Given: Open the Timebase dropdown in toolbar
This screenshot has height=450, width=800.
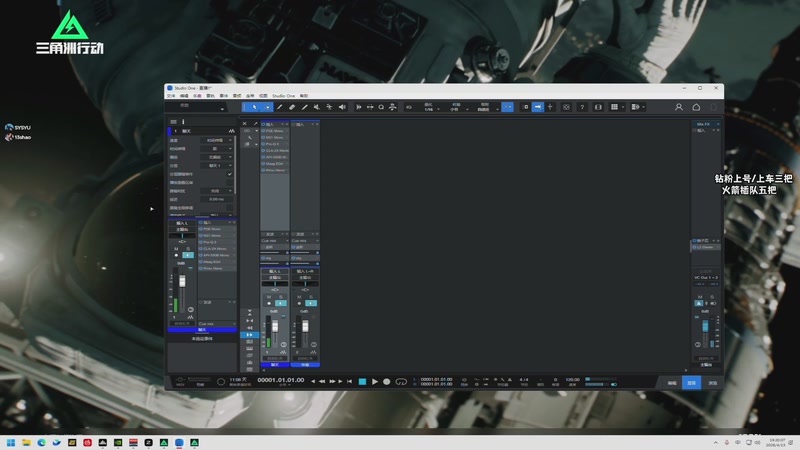Looking at the screenshot, I should point(456,108).
